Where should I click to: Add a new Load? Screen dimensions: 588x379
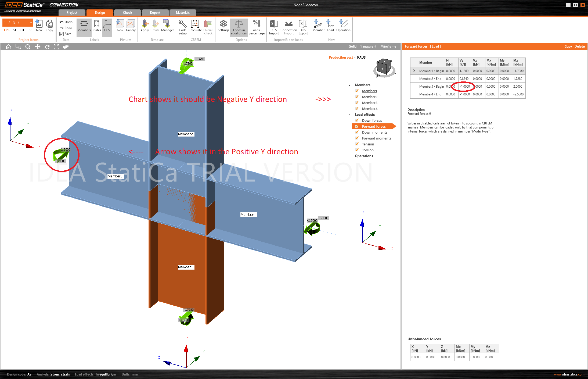pyautogui.click(x=330, y=26)
